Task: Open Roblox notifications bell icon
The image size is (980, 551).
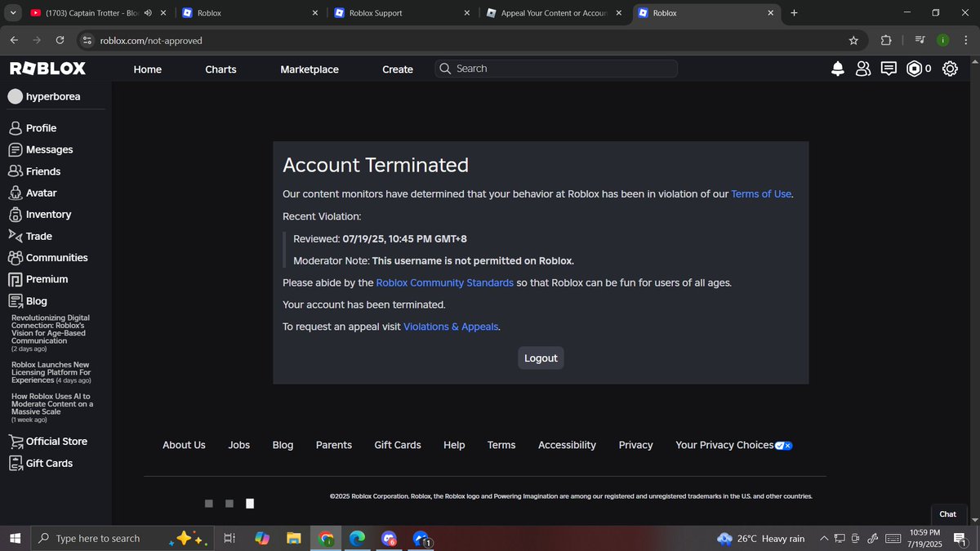Action: coord(838,69)
